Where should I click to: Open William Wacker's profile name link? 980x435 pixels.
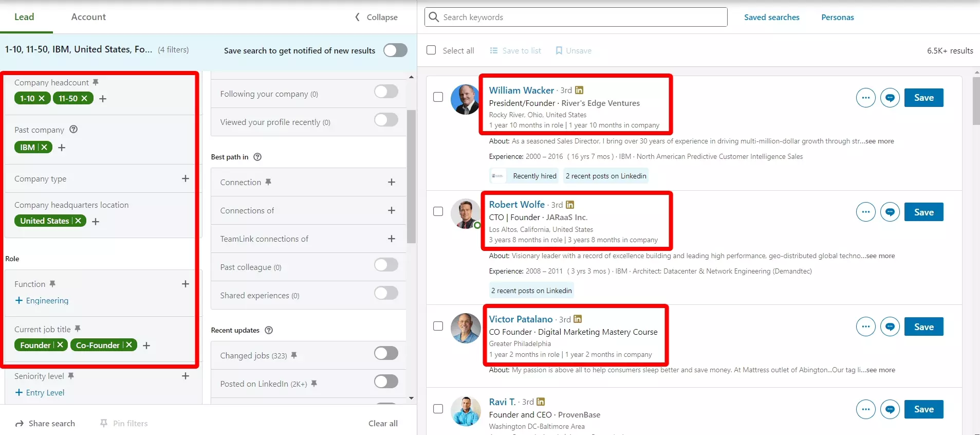point(522,90)
